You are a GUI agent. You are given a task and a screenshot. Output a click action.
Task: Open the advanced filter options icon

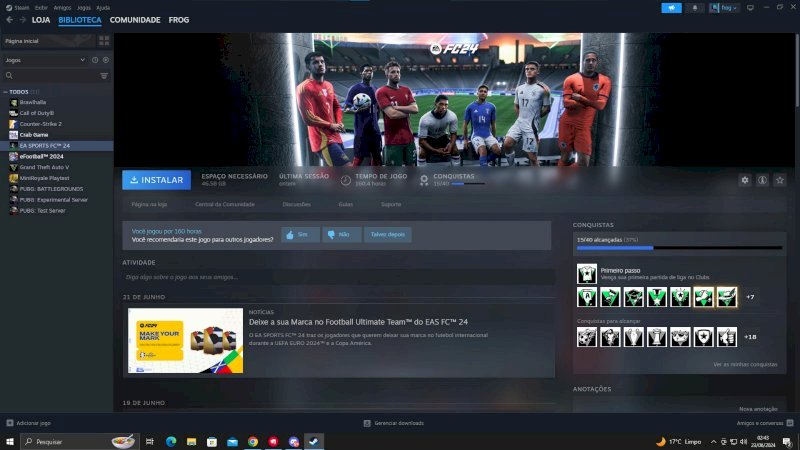pos(104,76)
